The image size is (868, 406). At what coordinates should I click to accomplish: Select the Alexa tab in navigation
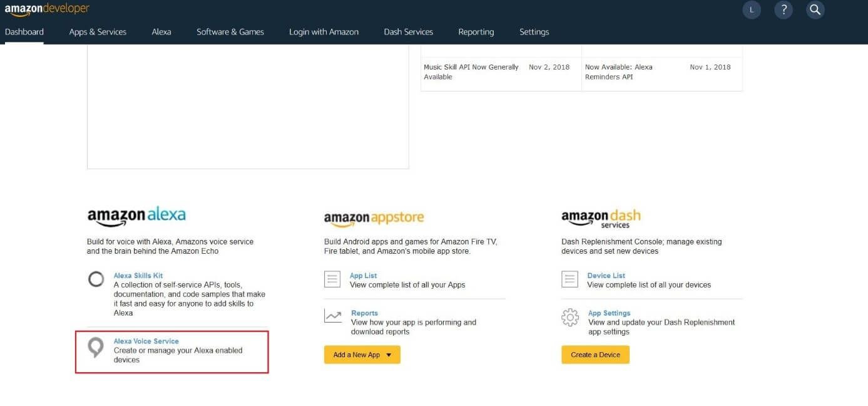[x=161, y=32]
